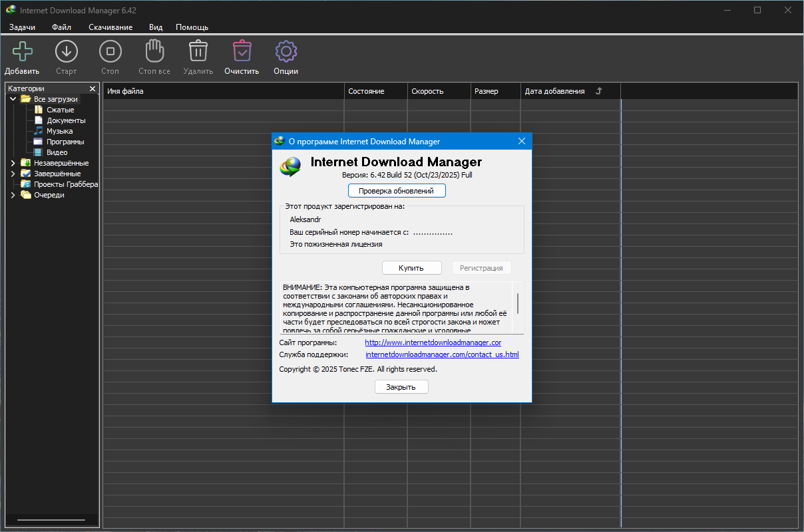This screenshot has width=804, height=532.
Task: Expand the Незавершённые category
Action: tap(13, 163)
